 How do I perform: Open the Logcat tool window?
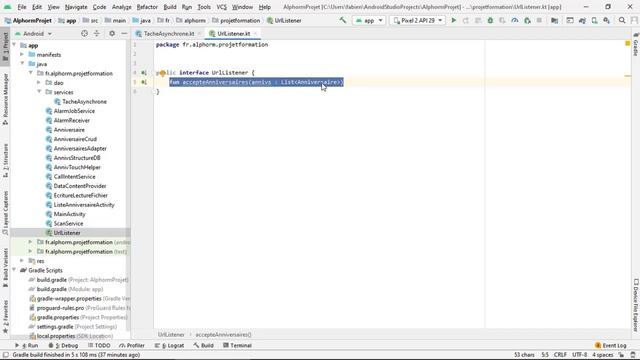[x=169, y=345]
